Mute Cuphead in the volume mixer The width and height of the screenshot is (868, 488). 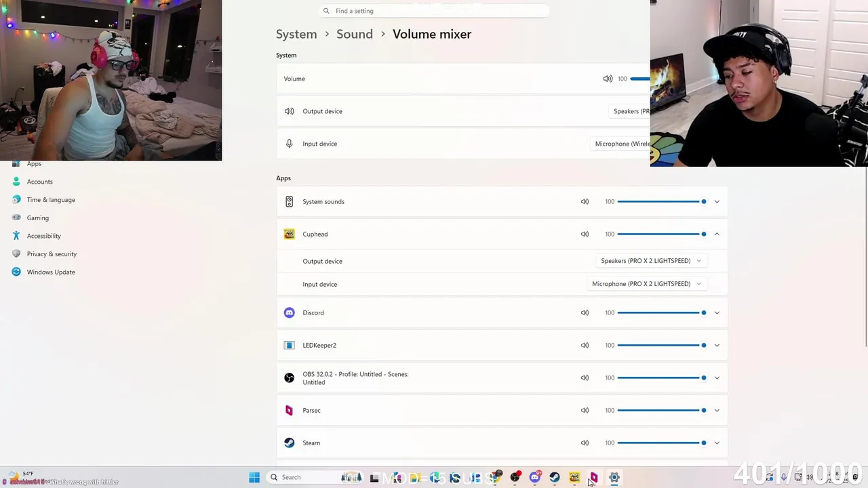(x=585, y=234)
